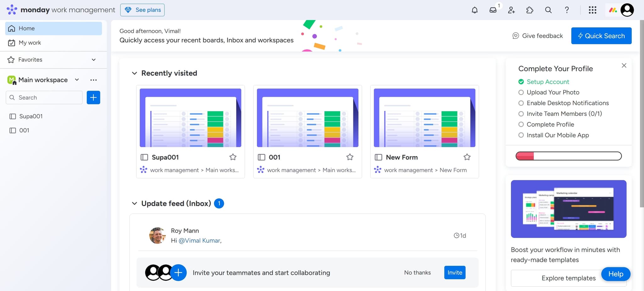The height and width of the screenshot is (291, 644).
Task: Click the search magnifier in top bar
Action: click(548, 10)
